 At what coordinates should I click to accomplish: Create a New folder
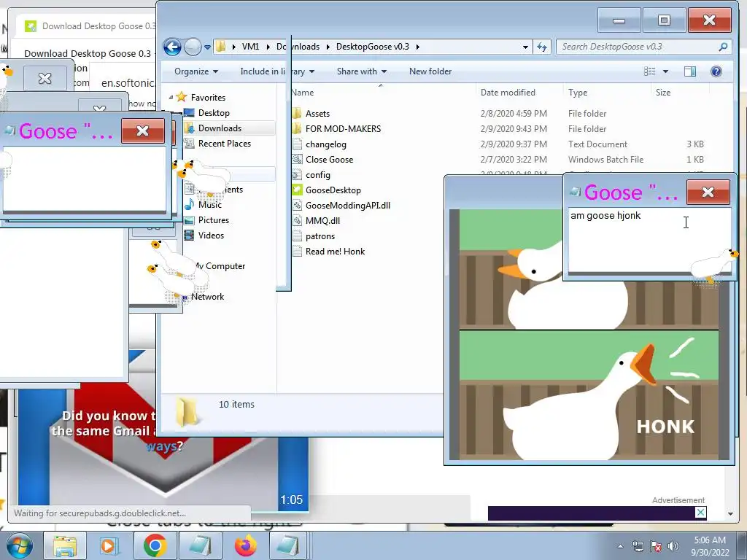(x=430, y=71)
